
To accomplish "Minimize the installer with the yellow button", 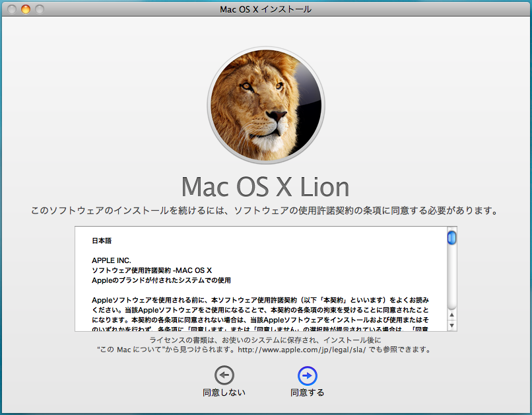I will point(26,9).
